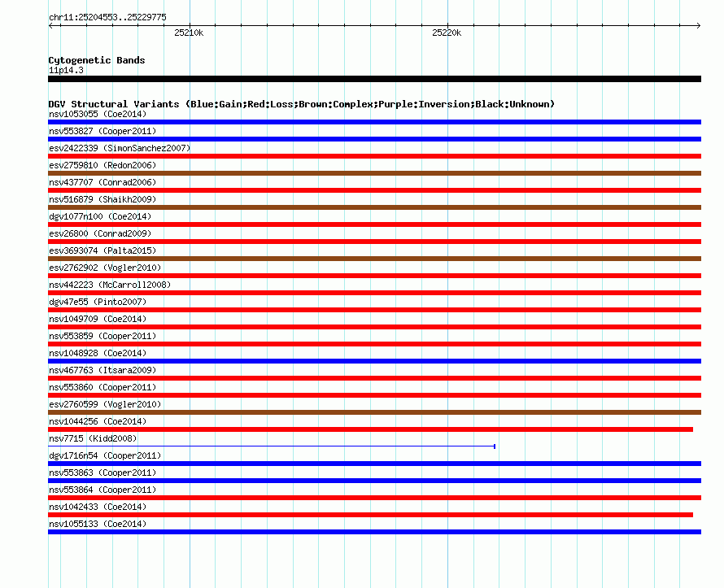This screenshot has width=724, height=588.
Task: Open nsv1042433 (Coe2014) entry
Action: tap(98, 507)
